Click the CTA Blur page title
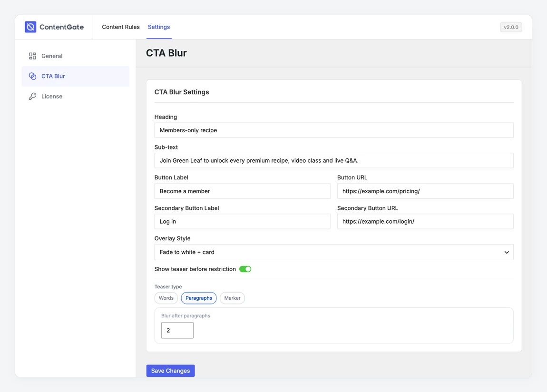This screenshot has height=392, width=547. tap(166, 53)
